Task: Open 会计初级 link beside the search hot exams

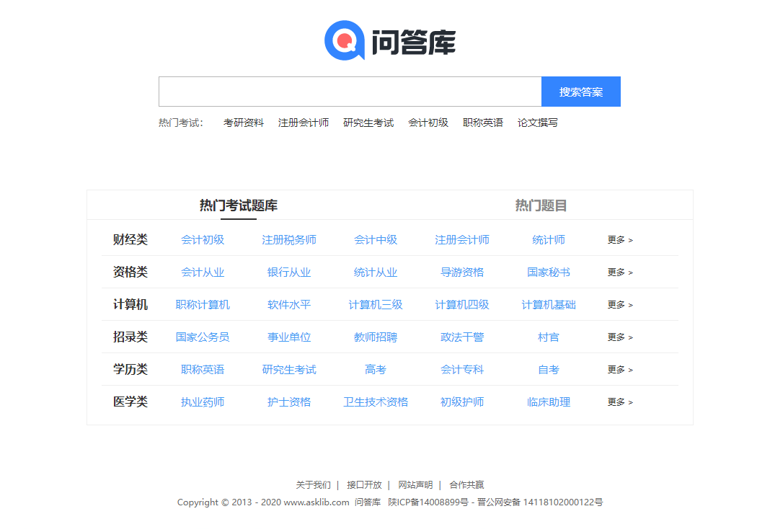Action: point(428,123)
